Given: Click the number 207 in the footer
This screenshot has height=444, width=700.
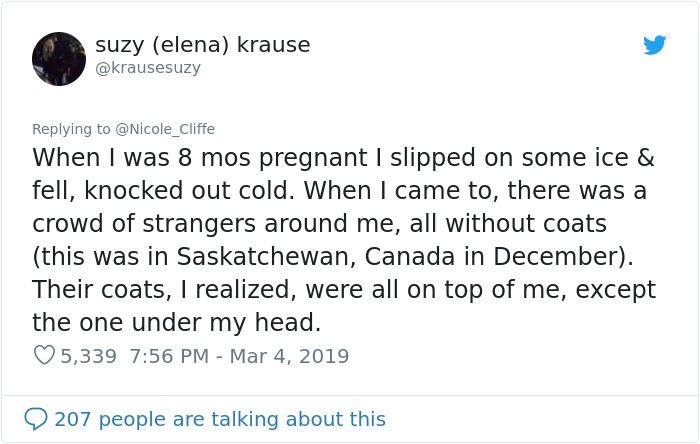Looking at the screenshot, I should click(x=73, y=419).
